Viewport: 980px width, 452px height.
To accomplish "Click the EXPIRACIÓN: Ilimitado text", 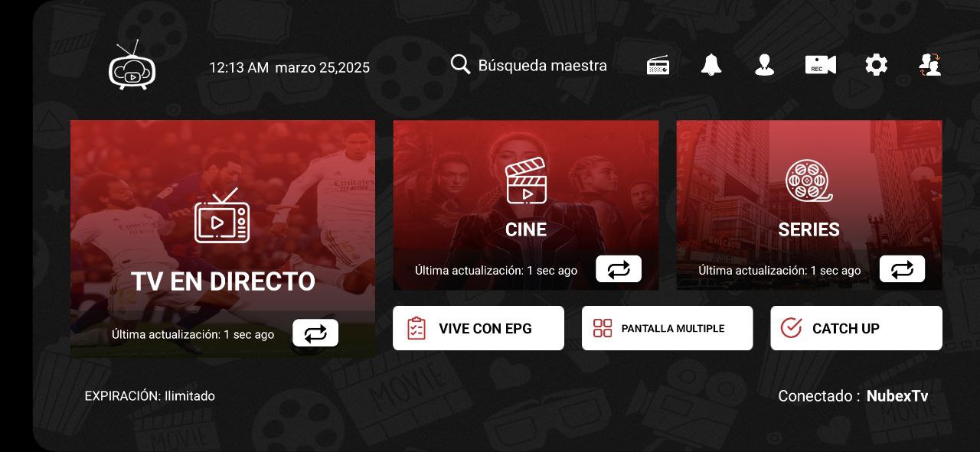I will click(150, 396).
